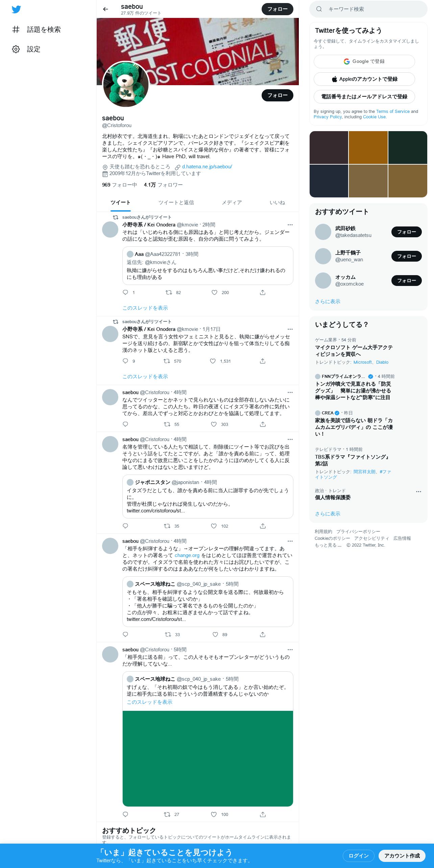Viewport: 434px width, 868px height.
Task: Expand もっと見る footer links
Action: coord(328,545)
